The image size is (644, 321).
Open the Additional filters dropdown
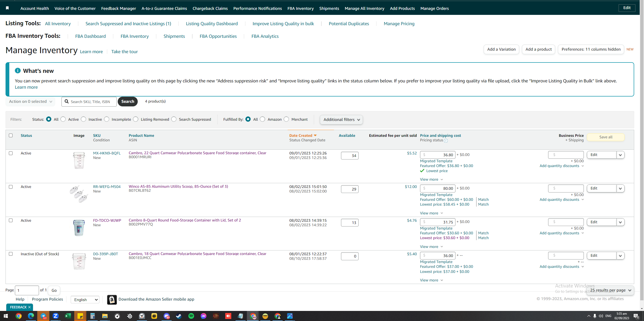coord(341,120)
